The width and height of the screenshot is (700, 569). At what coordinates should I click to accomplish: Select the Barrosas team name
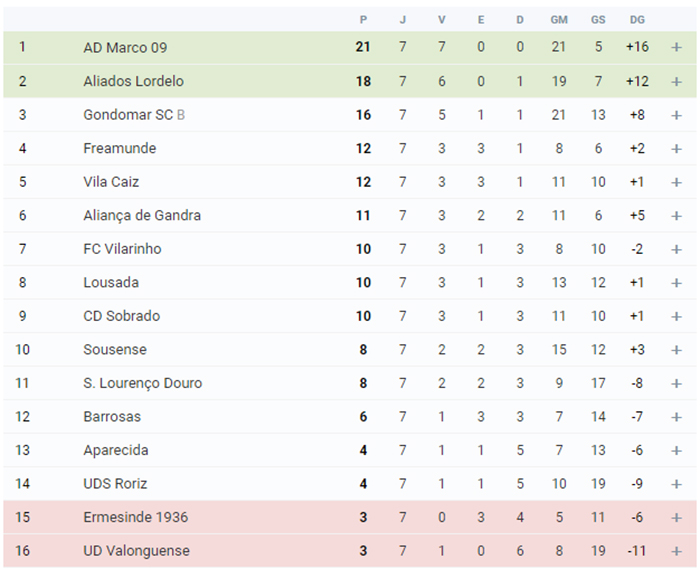pyautogui.click(x=112, y=417)
